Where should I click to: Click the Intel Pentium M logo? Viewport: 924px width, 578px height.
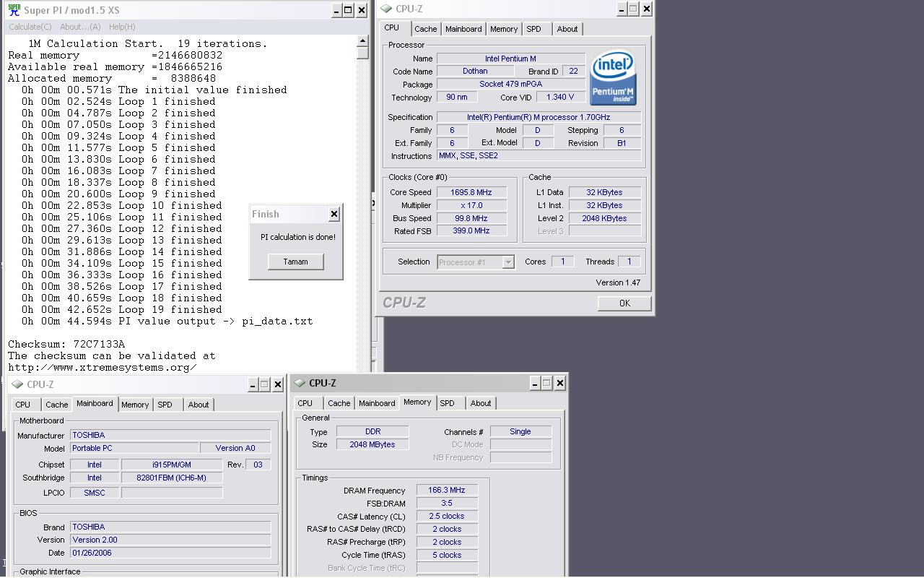pyautogui.click(x=613, y=77)
